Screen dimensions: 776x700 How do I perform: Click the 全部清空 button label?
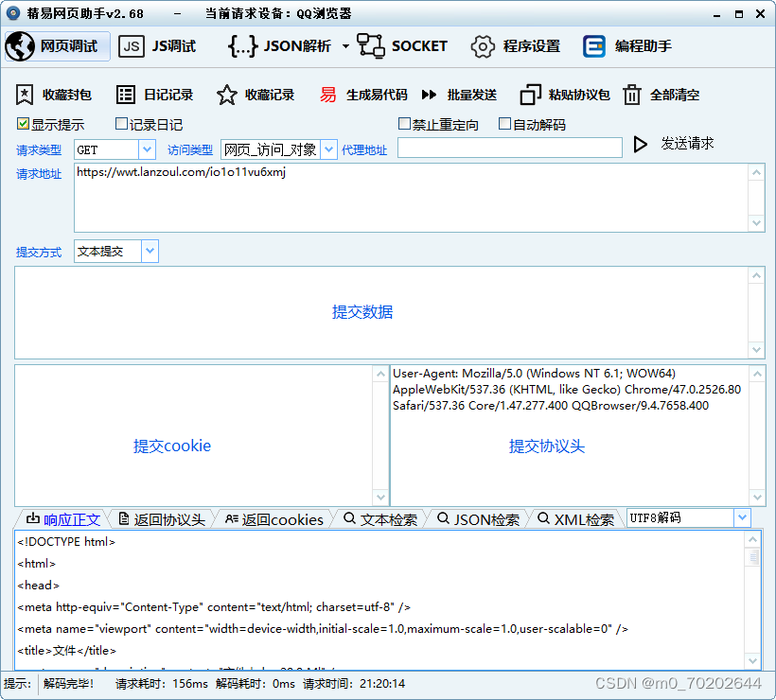tap(675, 95)
